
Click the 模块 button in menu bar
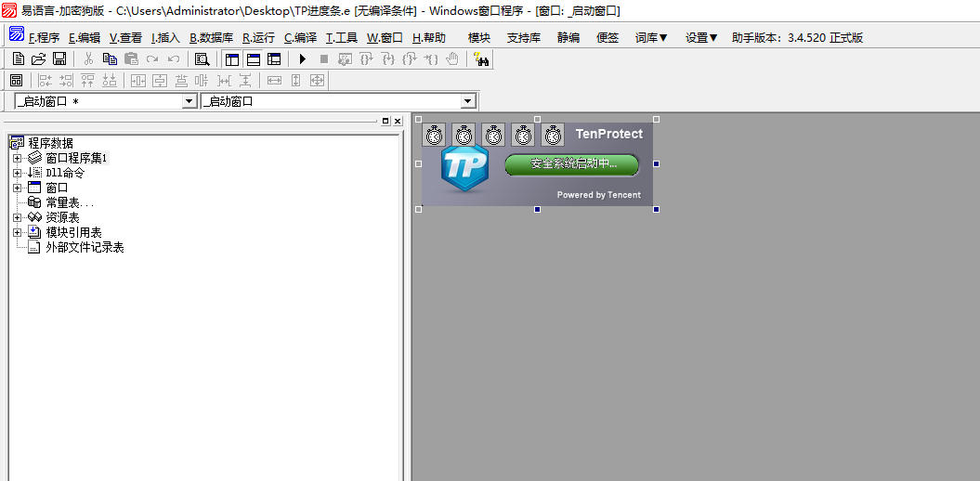pyautogui.click(x=479, y=37)
